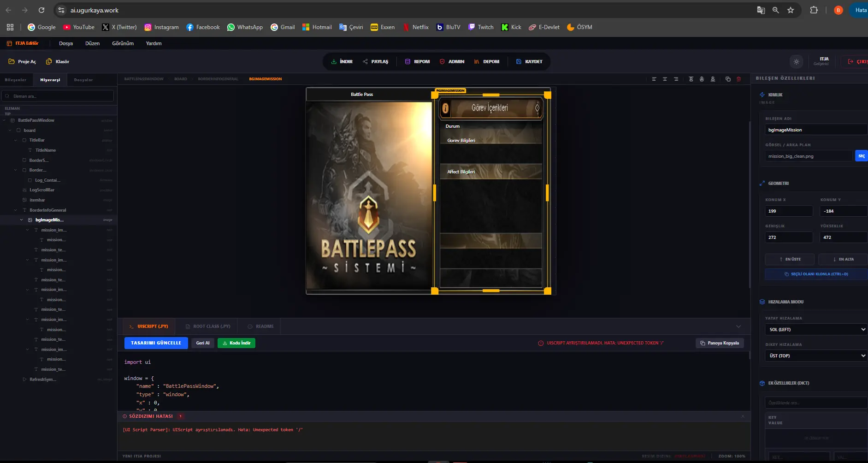This screenshot has width=868, height=463.
Task: Click the Proje Aç folder button
Action: (22, 61)
